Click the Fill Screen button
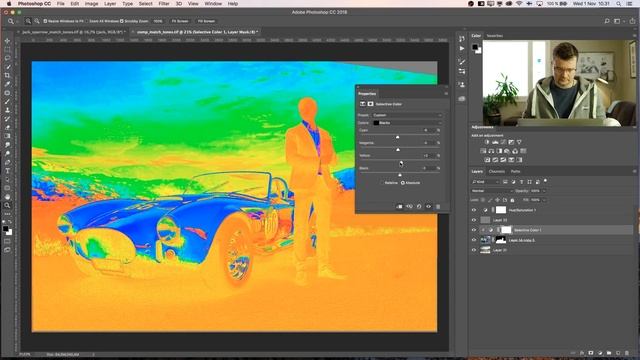Screen dimensions: 640x360 click(x=206, y=21)
